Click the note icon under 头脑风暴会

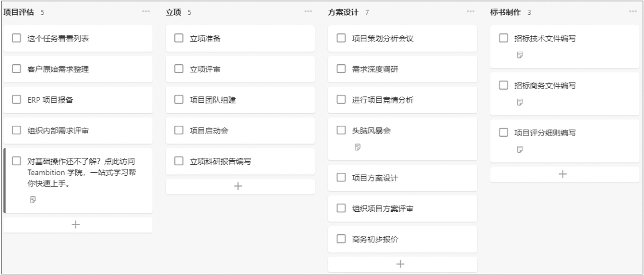tap(358, 147)
